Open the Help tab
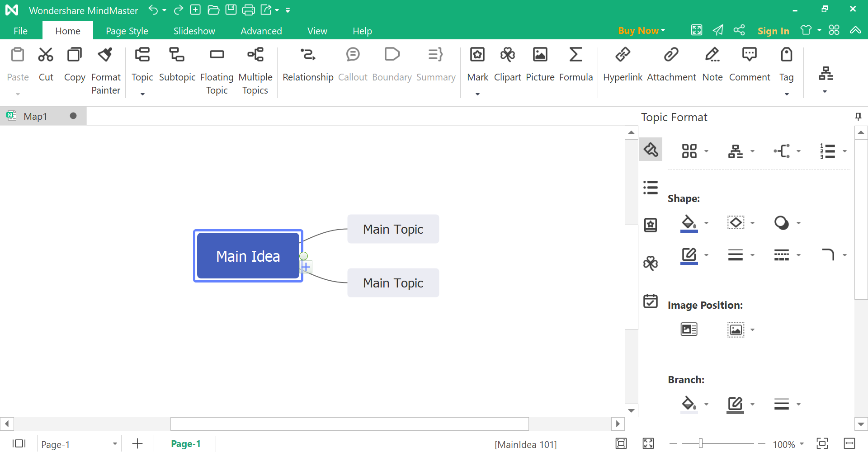 click(363, 31)
